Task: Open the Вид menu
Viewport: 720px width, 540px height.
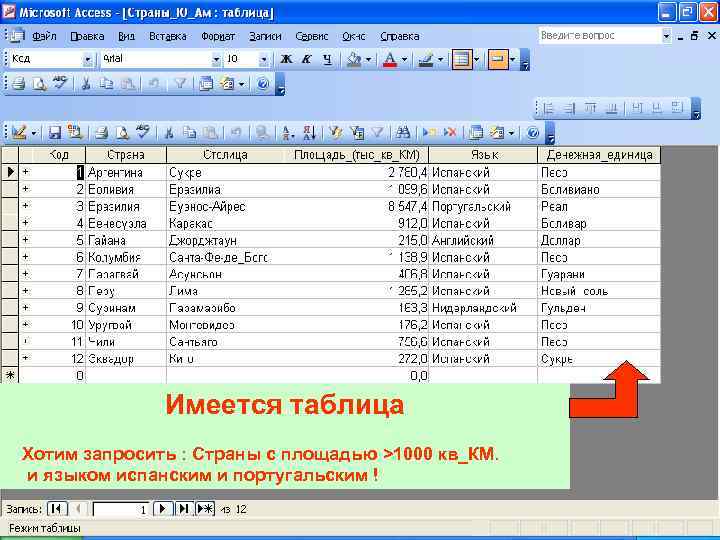Action: coord(126,36)
